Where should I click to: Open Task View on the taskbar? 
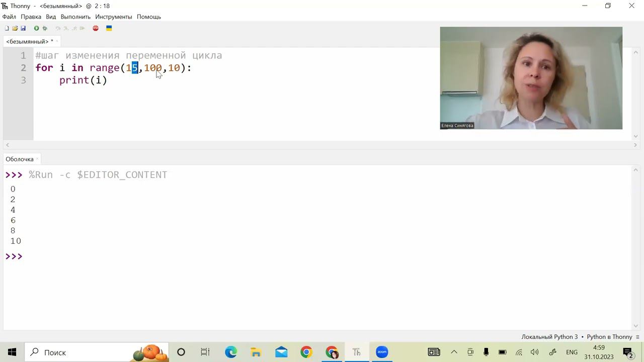(205, 352)
